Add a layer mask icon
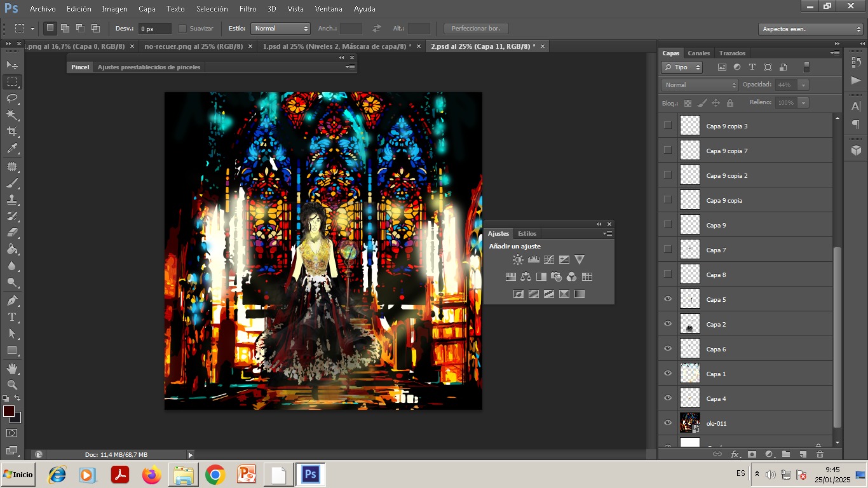The height and width of the screenshot is (488, 868). [752, 454]
